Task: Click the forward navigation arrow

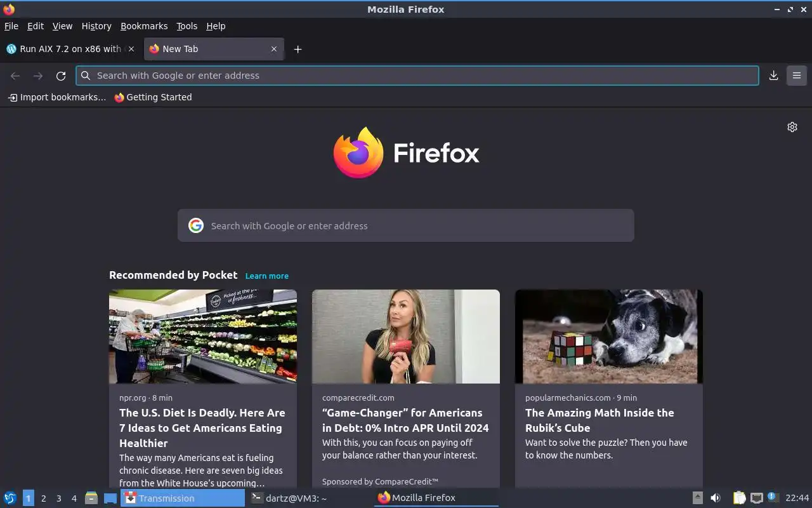Action: (x=38, y=76)
